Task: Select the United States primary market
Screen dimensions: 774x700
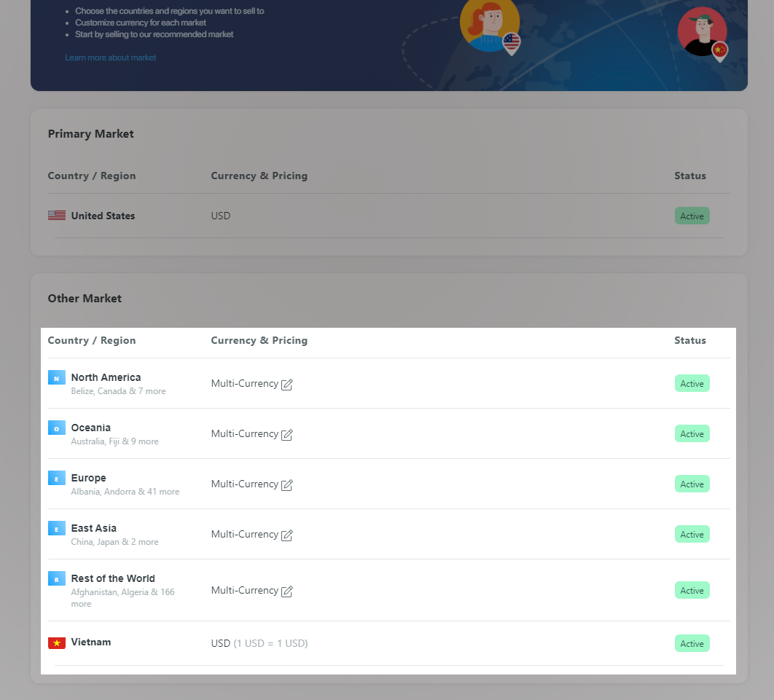Action: click(x=389, y=216)
